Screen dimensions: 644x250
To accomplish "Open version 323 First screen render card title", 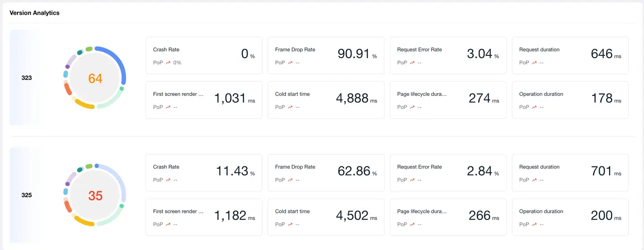I will [x=178, y=94].
